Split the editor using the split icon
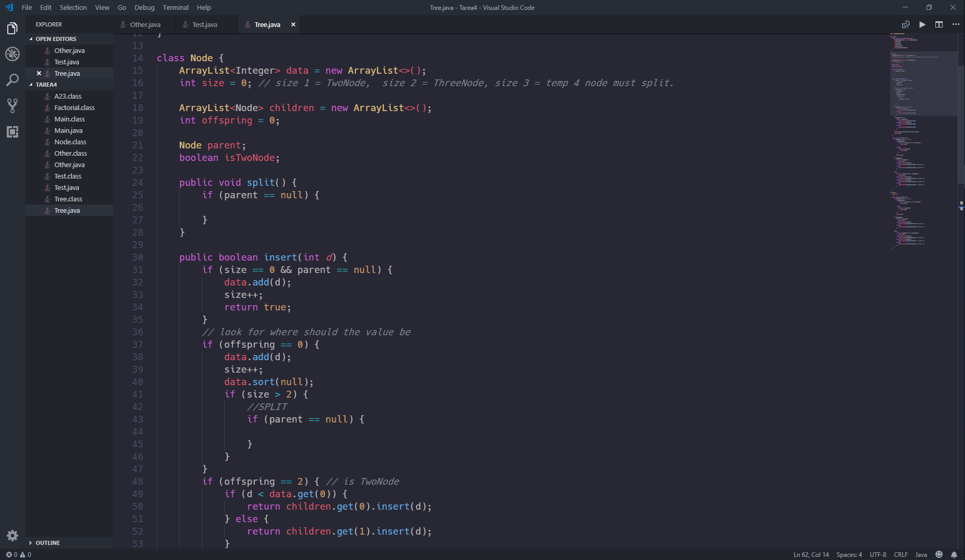 938,24
